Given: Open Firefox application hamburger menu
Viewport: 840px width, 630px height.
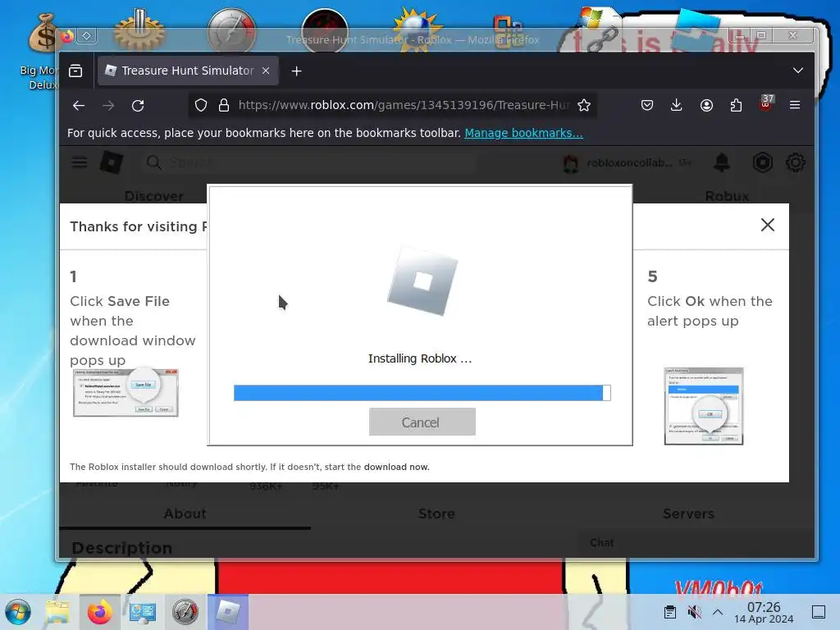Looking at the screenshot, I should pos(795,106).
